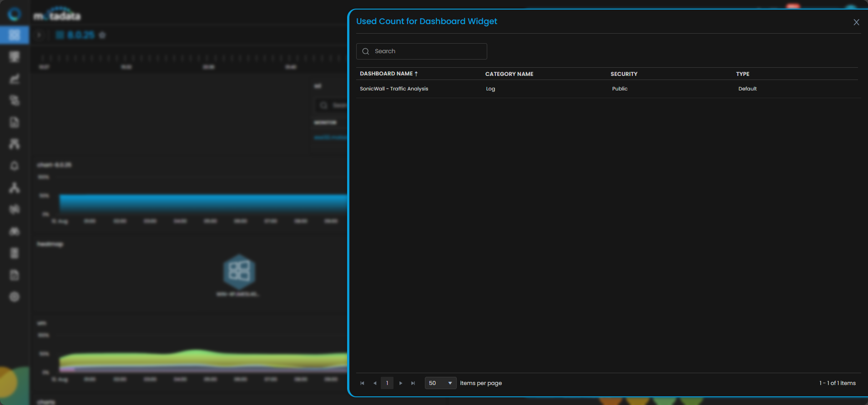Image resolution: width=868 pixels, height=405 pixels.
Task: Click the 'items per page' label
Action: pos(481,383)
